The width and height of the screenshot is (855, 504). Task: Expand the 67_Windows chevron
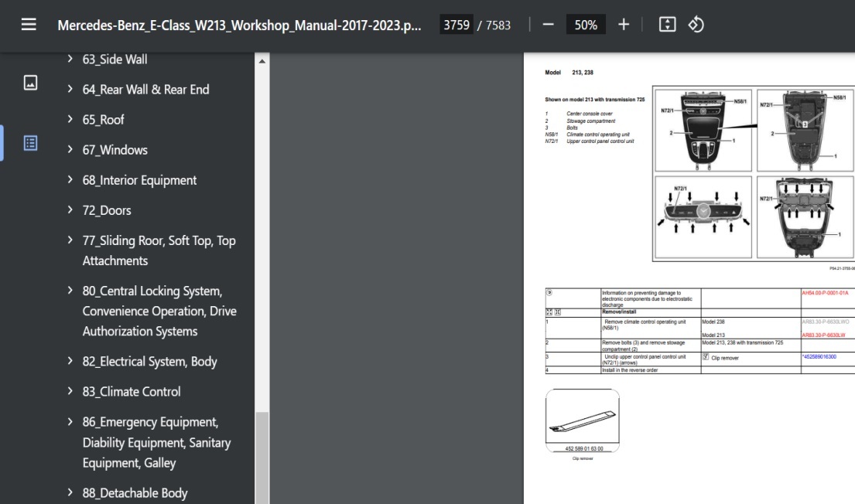click(x=70, y=149)
